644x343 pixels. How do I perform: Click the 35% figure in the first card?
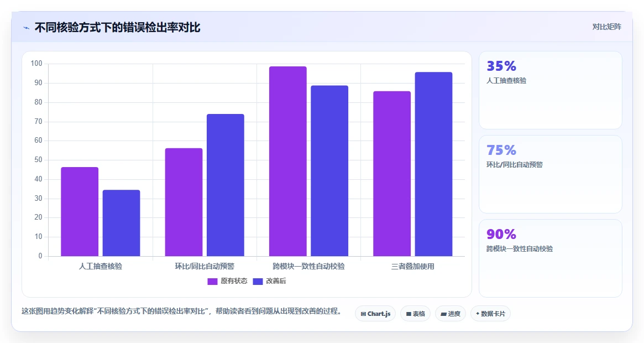[501, 66]
